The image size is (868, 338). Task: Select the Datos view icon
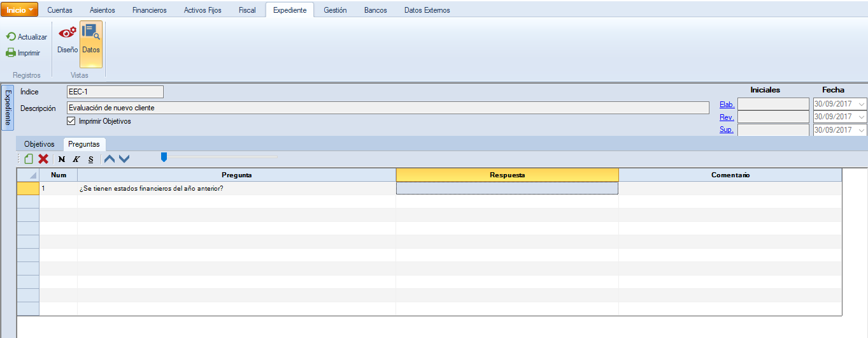coord(91,37)
